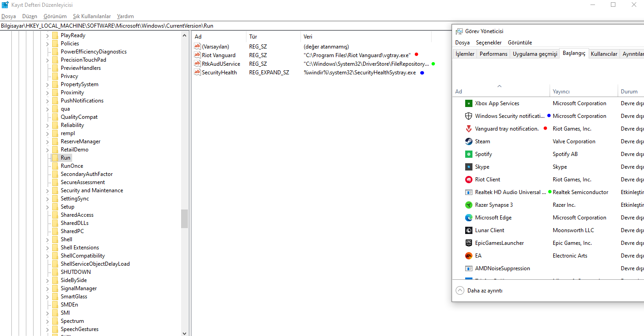Click the registry tree vertical scrollbar thumb
Screen dimensions: 644x336
pyautogui.click(x=184, y=219)
